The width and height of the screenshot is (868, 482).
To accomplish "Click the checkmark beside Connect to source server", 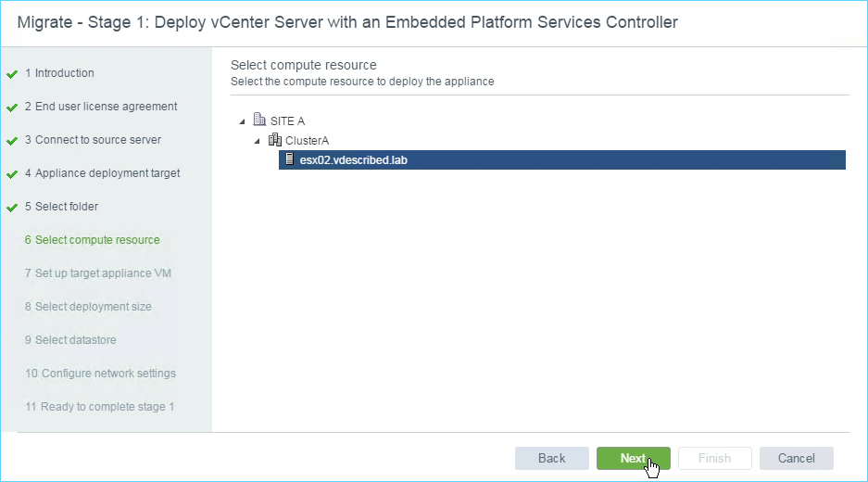I will [x=12, y=141].
